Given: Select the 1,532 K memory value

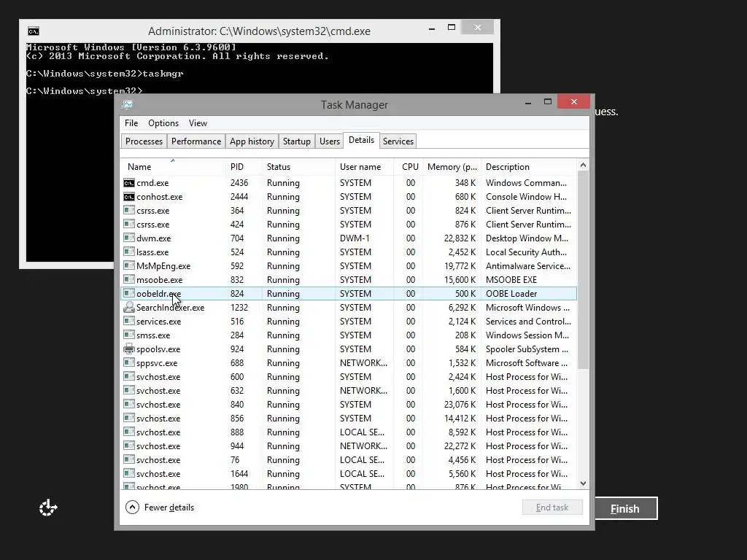Looking at the screenshot, I should pyautogui.click(x=462, y=363).
